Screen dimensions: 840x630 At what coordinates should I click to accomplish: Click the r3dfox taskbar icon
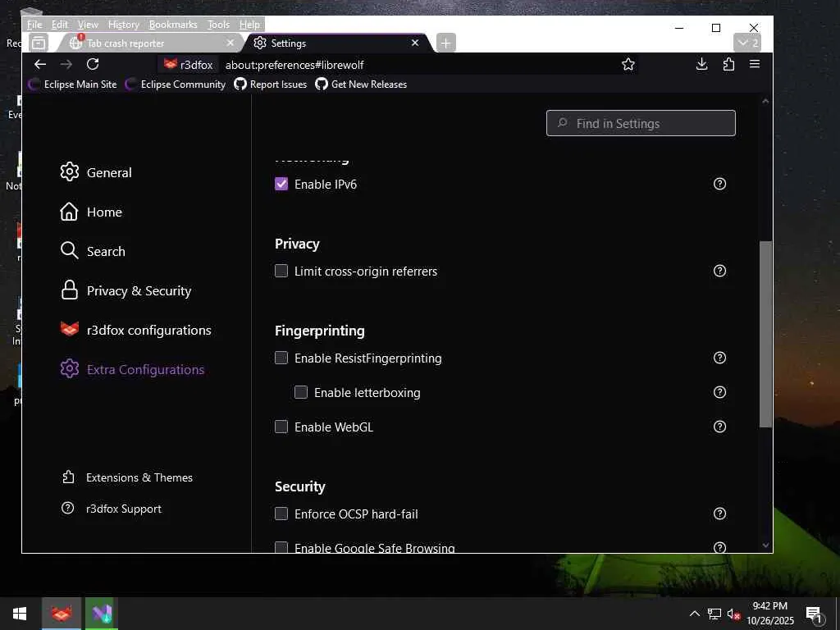[62, 614]
